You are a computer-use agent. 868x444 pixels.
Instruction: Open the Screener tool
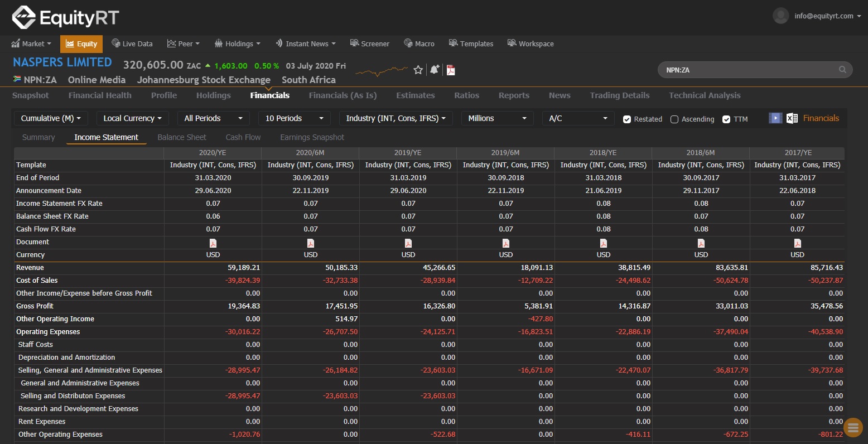[x=369, y=44]
